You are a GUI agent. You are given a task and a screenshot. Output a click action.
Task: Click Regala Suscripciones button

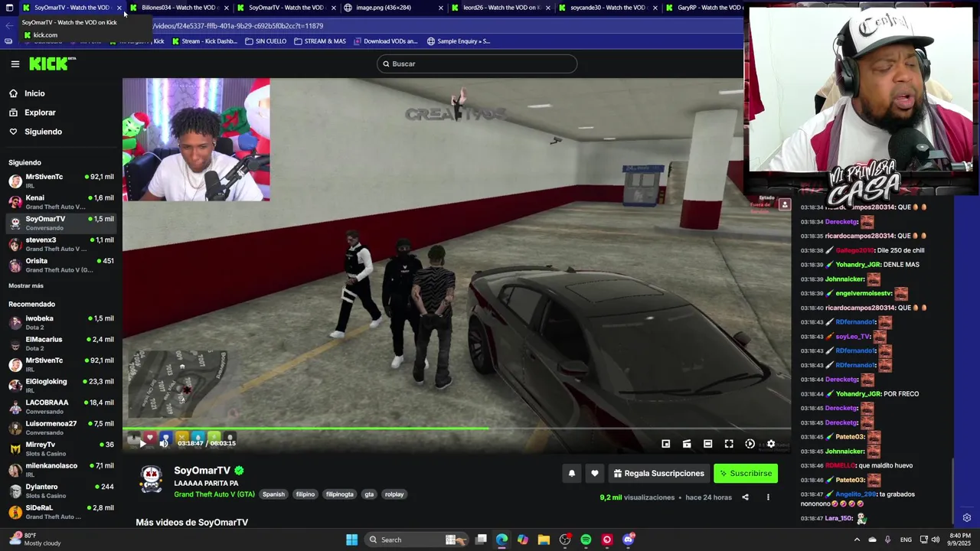(658, 474)
